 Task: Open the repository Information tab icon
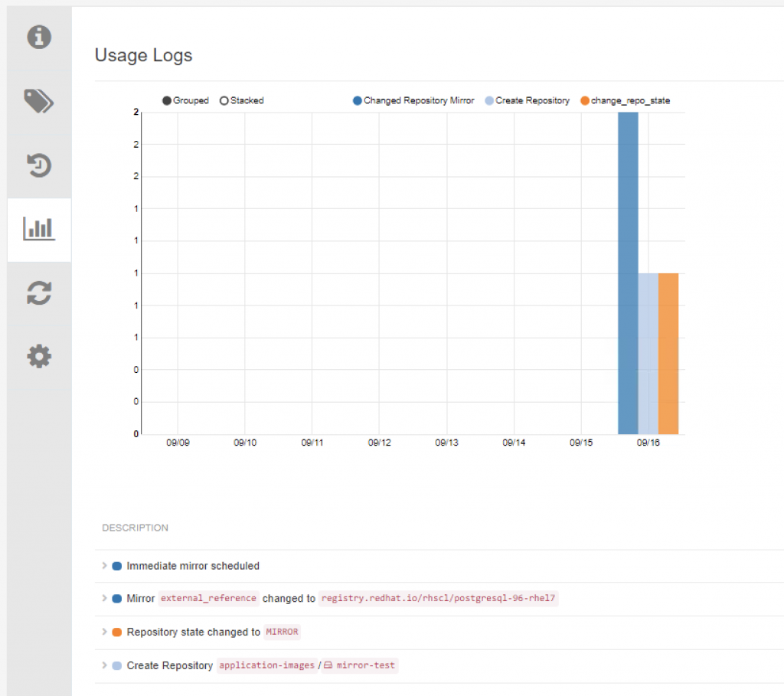39,37
